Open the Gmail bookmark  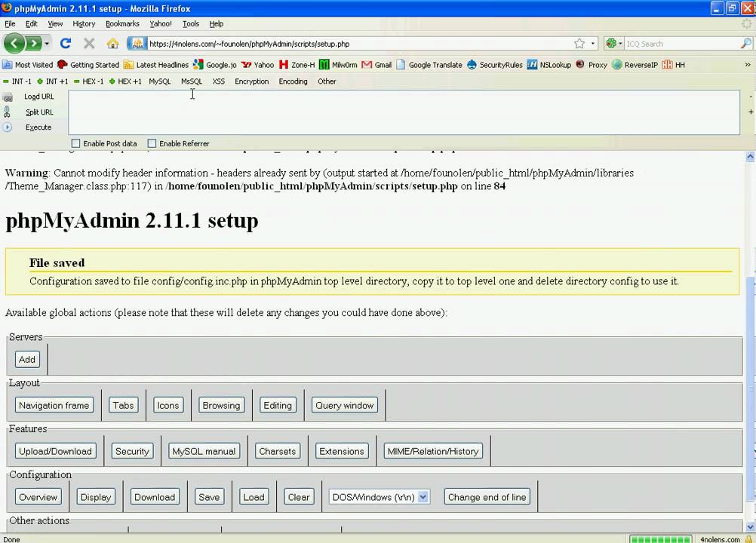click(376, 65)
